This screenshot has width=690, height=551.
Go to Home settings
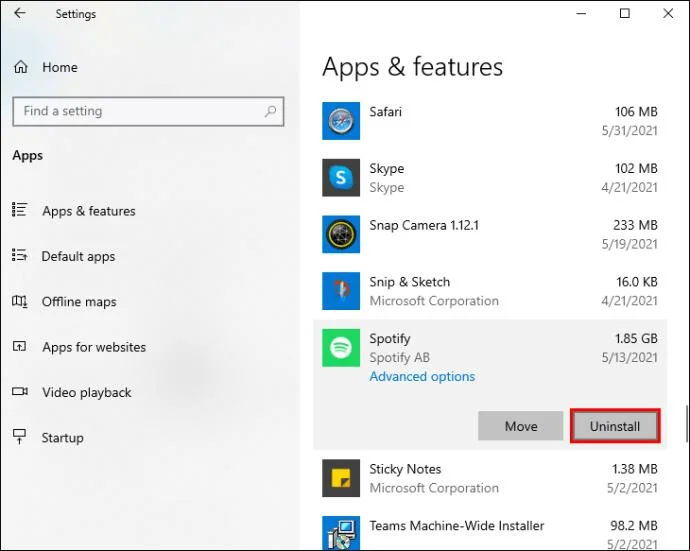click(60, 67)
